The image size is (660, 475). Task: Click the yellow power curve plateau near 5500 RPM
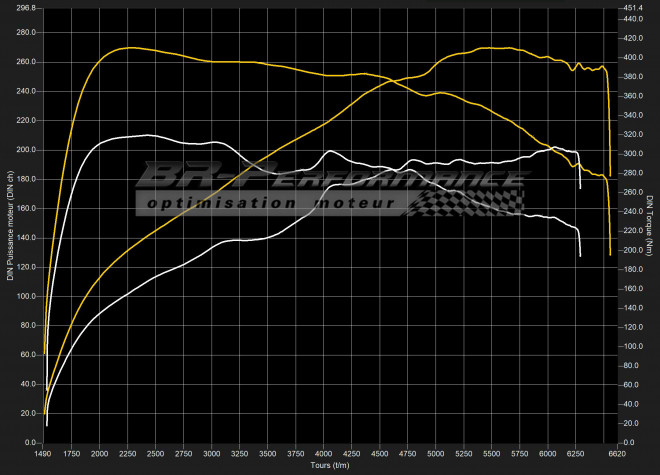point(490,47)
